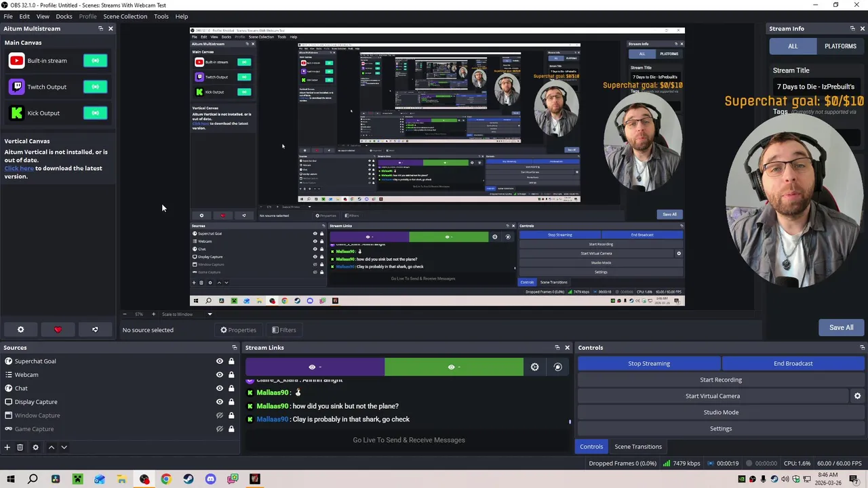The width and height of the screenshot is (868, 488).
Task: Lock toggle for Webcam source
Action: click(x=231, y=375)
